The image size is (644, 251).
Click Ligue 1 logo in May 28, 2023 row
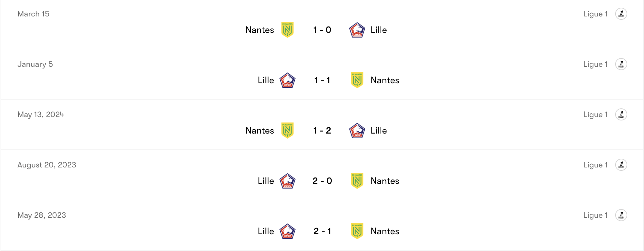(621, 215)
